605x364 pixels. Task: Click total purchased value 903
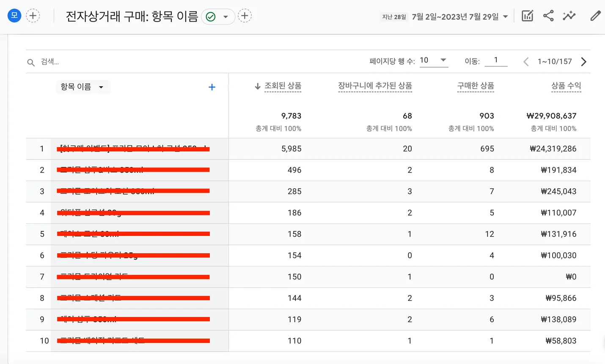click(x=487, y=116)
